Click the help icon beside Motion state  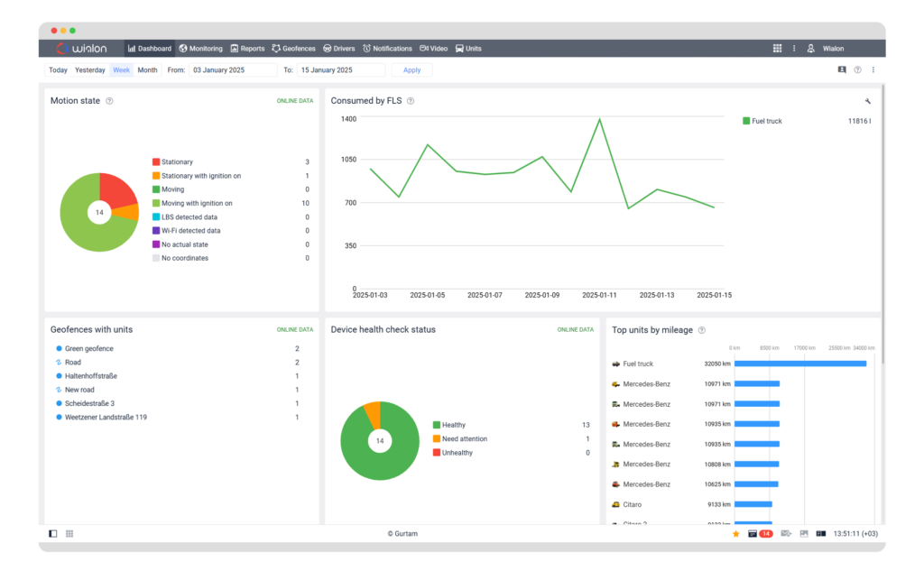coord(109,101)
